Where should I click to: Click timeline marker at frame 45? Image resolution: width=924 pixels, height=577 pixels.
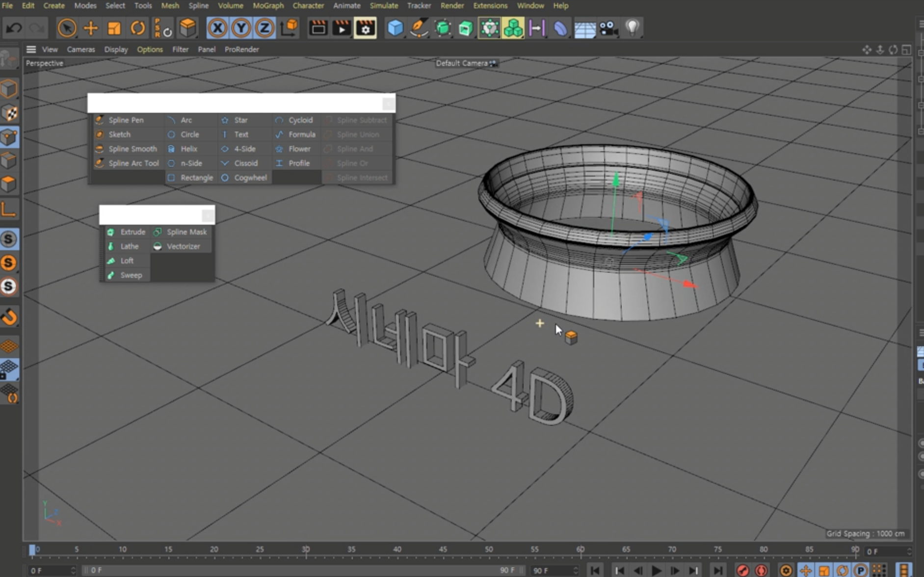443,550
